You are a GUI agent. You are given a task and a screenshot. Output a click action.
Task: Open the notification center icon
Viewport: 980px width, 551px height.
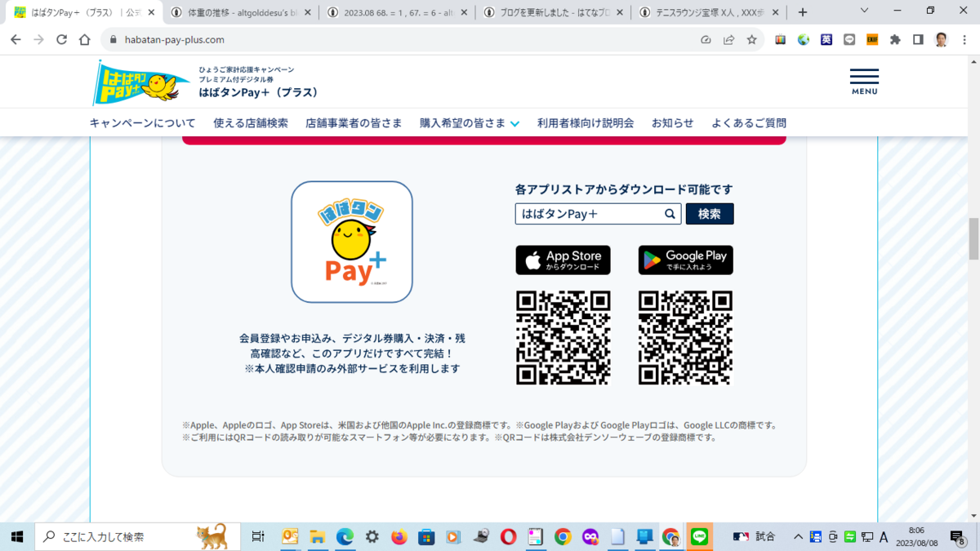tap(957, 537)
